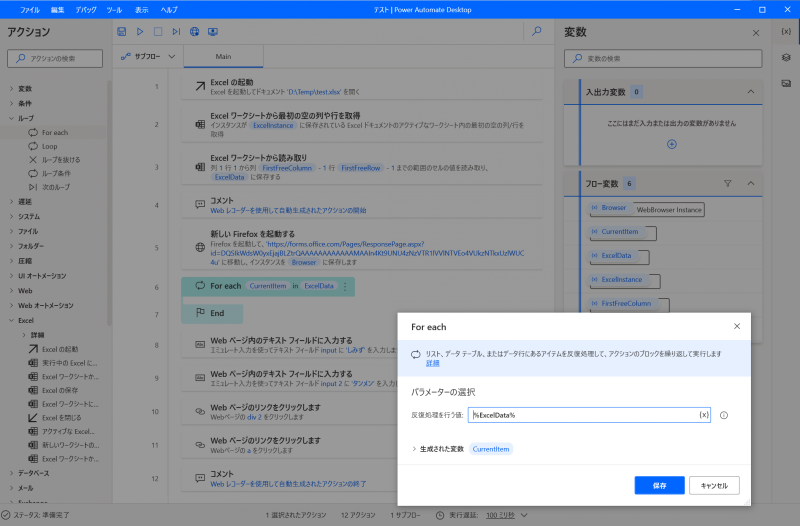Collapse the ループ actions group
This screenshot has width=800, height=526.
(11, 118)
